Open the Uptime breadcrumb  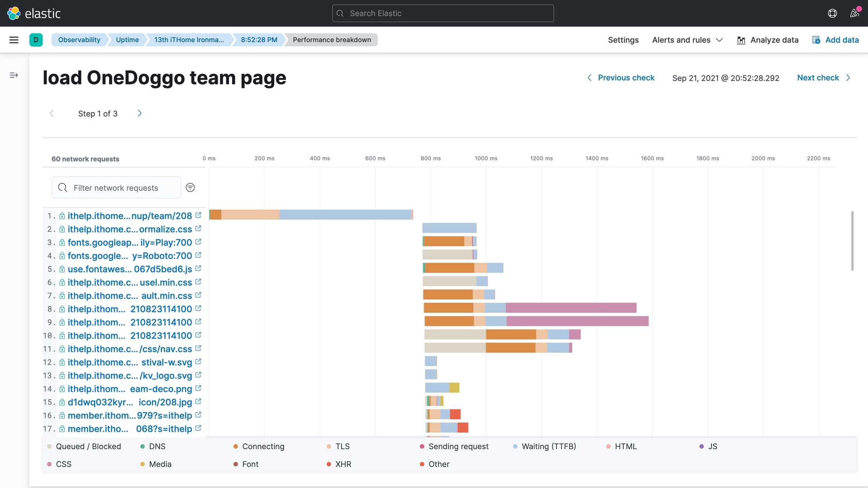click(x=127, y=40)
